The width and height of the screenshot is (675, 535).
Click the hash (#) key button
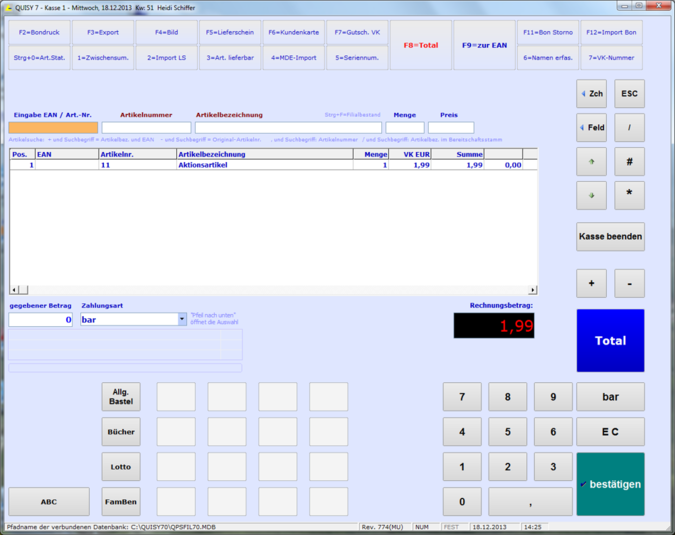click(x=629, y=161)
